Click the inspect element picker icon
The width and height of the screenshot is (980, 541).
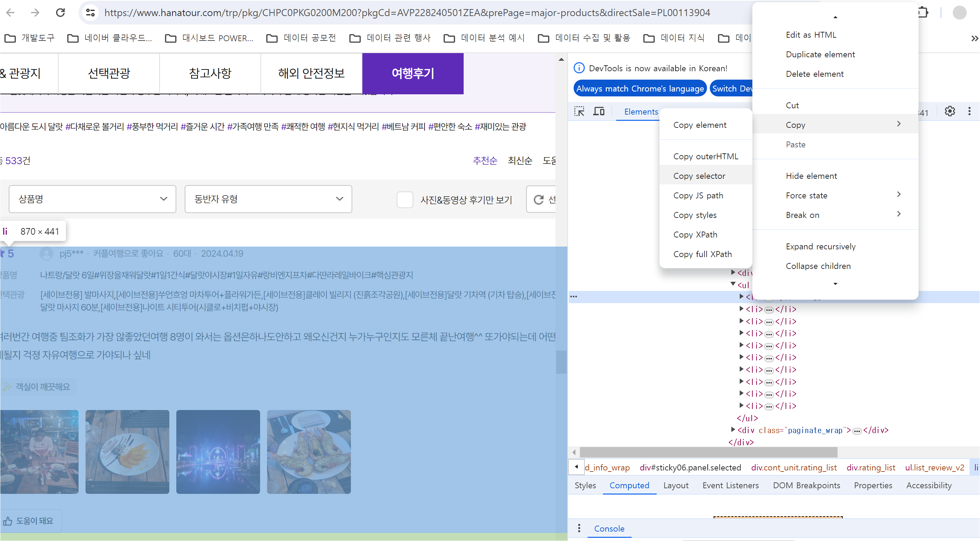[x=579, y=111]
